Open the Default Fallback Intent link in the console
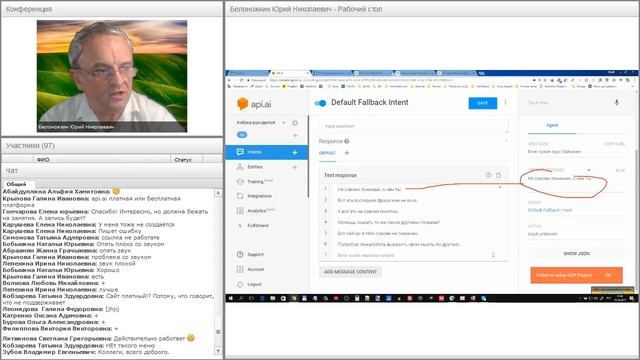 [x=550, y=210]
